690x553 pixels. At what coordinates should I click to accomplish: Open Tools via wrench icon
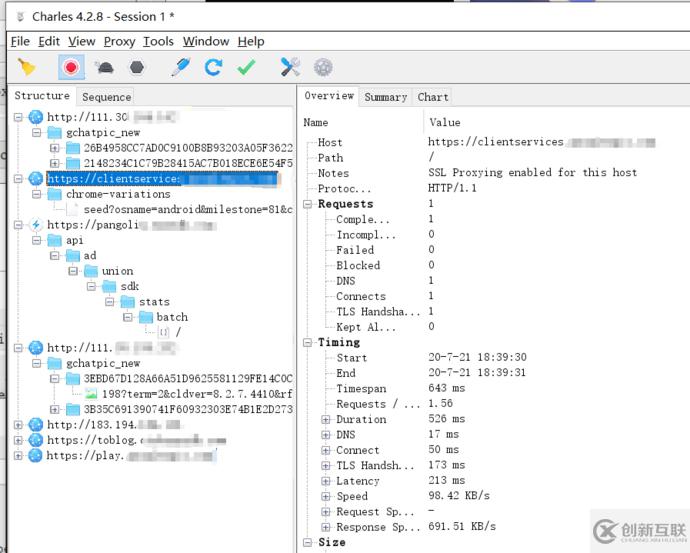(x=290, y=67)
